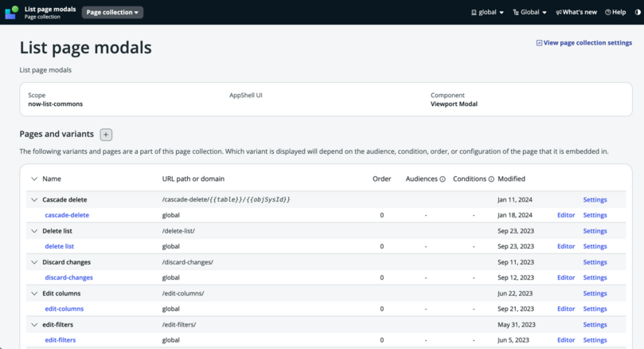Click the AppShell UI label
The height and width of the screenshot is (349, 644).
pos(246,96)
